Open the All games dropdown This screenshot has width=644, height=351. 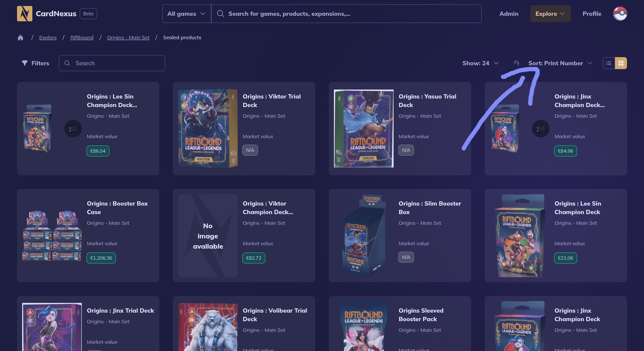coord(186,14)
